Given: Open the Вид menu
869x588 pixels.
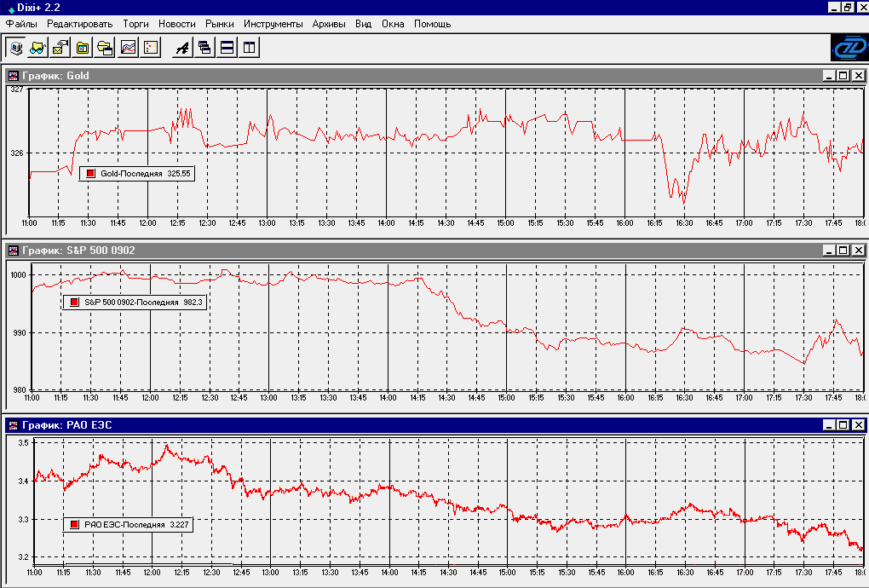Looking at the screenshot, I should click(364, 24).
